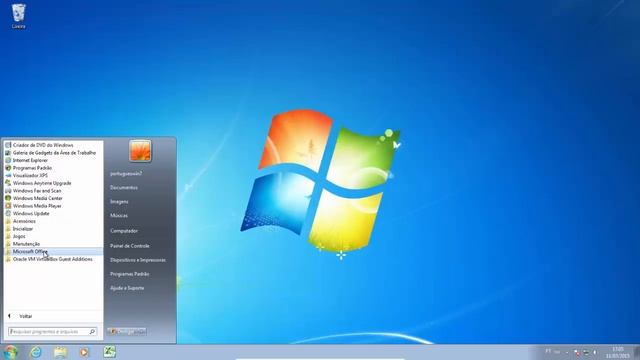
Task: Click Voltar to go back
Action: [25, 316]
